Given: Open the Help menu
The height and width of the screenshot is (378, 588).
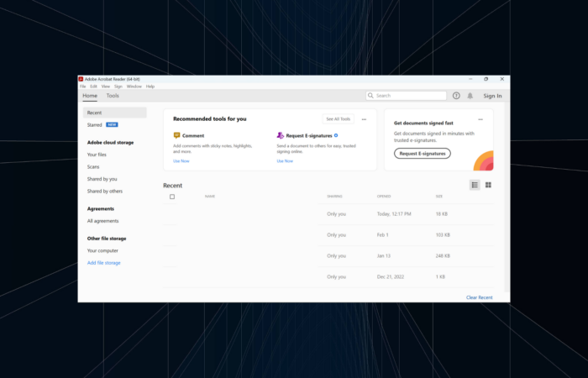Looking at the screenshot, I should point(150,87).
